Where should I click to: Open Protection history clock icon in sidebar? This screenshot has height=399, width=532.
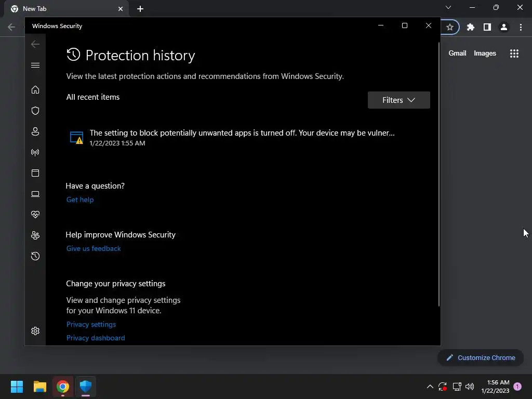35,256
